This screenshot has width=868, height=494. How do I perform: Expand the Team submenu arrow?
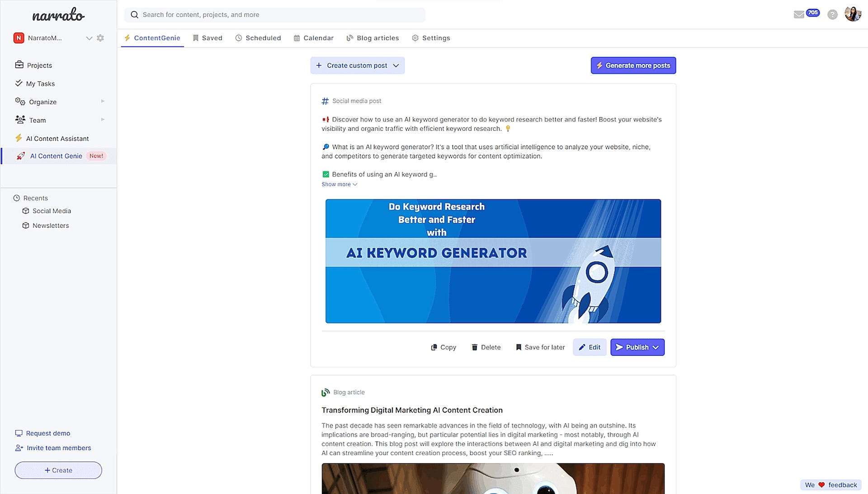[x=103, y=120]
